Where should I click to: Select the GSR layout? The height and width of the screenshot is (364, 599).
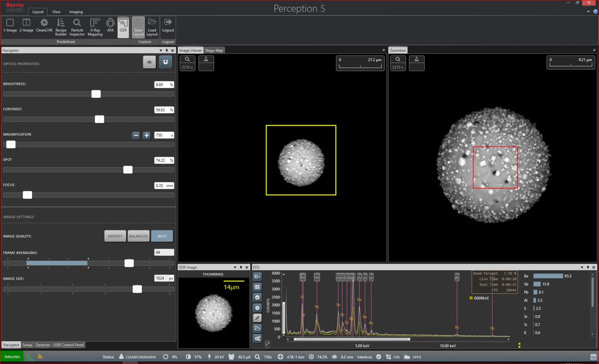pyautogui.click(x=123, y=27)
